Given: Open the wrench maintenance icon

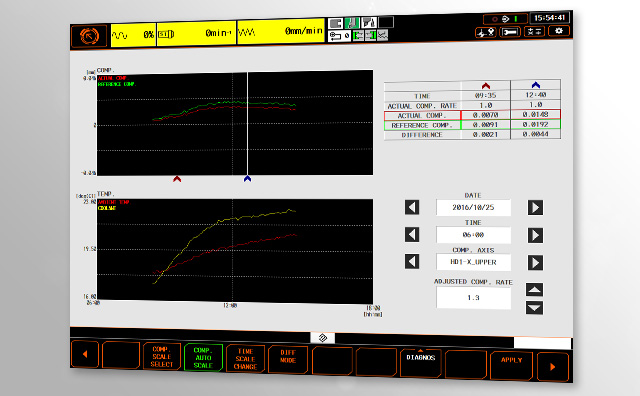Looking at the screenshot, I should point(510,32).
